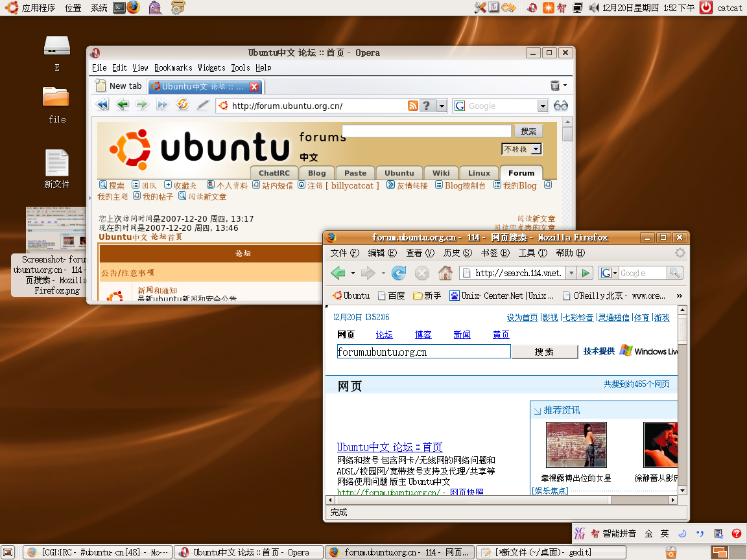
Task: Open Firefox home page icon
Action: point(445,273)
